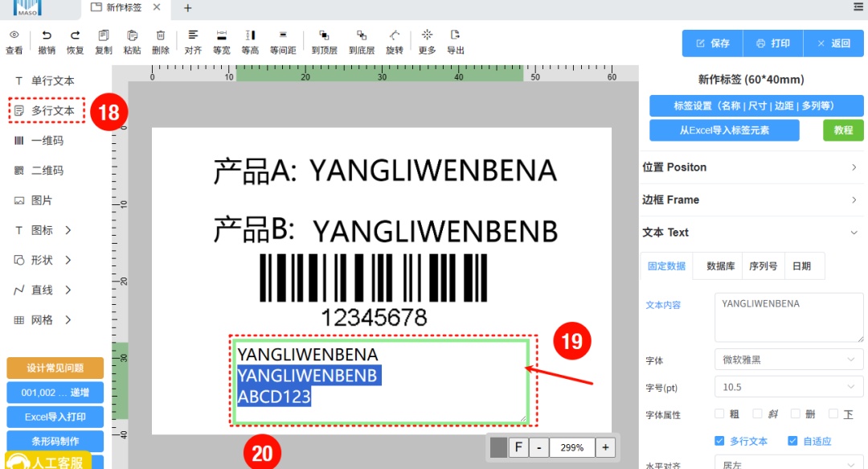Open the 更多 more tools icon
The height and width of the screenshot is (469, 868).
pos(427,35)
